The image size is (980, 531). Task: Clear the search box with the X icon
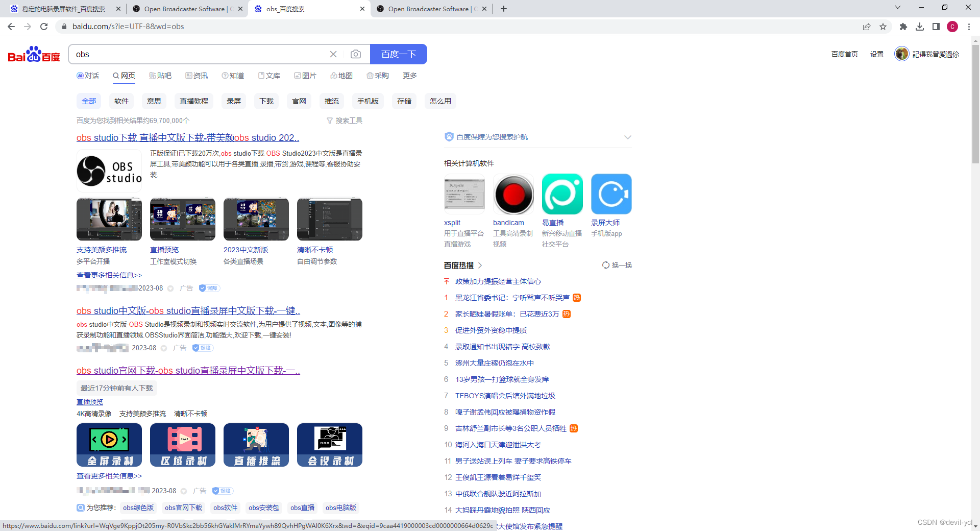point(333,54)
